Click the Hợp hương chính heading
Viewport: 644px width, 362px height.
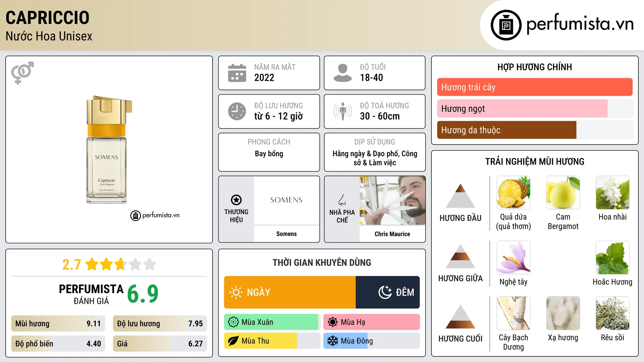point(535,67)
